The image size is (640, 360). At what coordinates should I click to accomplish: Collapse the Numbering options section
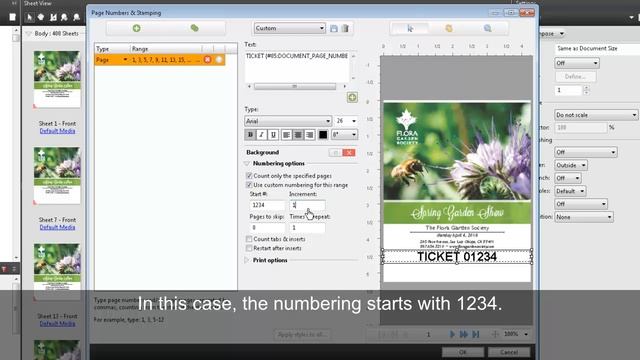pos(247,163)
